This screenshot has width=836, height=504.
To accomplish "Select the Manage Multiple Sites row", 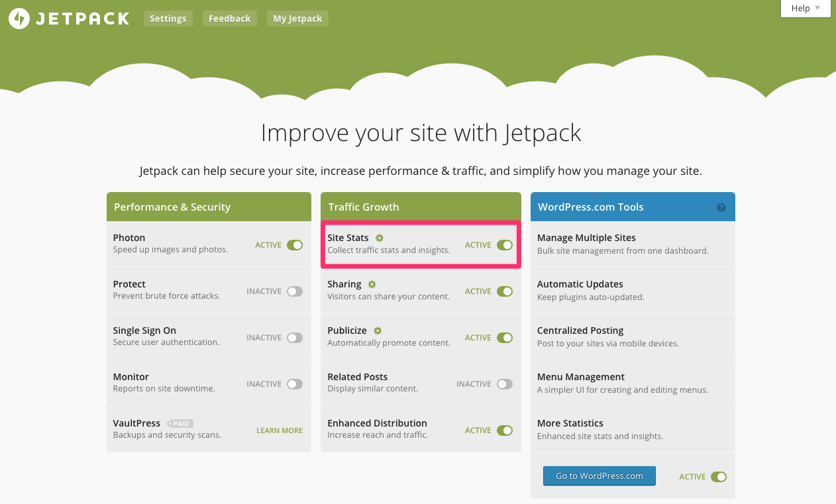I will [633, 244].
